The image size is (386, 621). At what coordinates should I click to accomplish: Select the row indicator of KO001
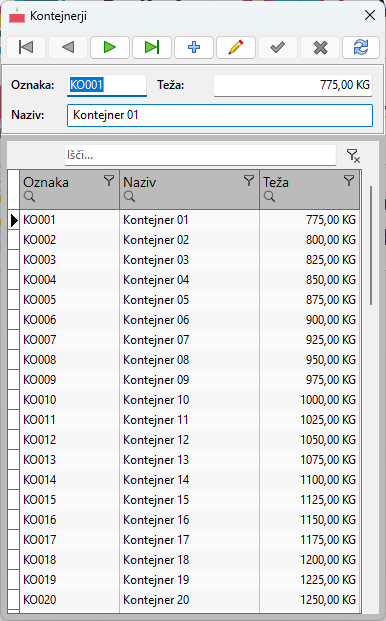click(14, 220)
